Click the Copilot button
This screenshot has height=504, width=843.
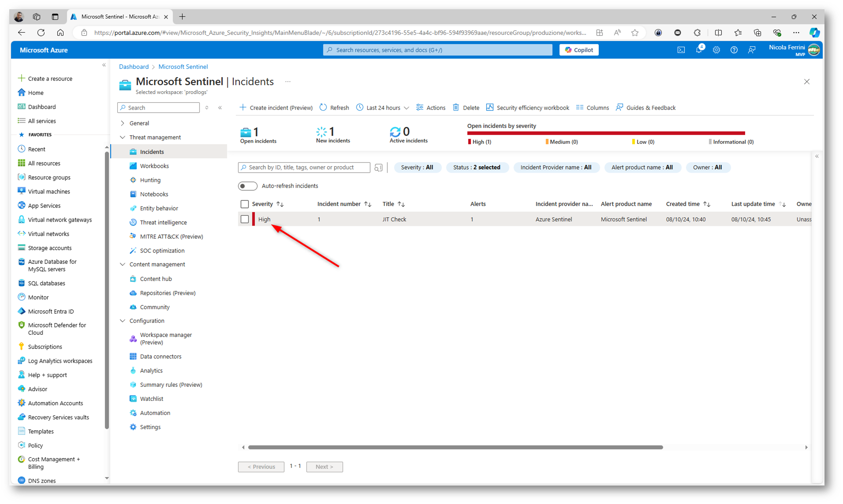(579, 50)
